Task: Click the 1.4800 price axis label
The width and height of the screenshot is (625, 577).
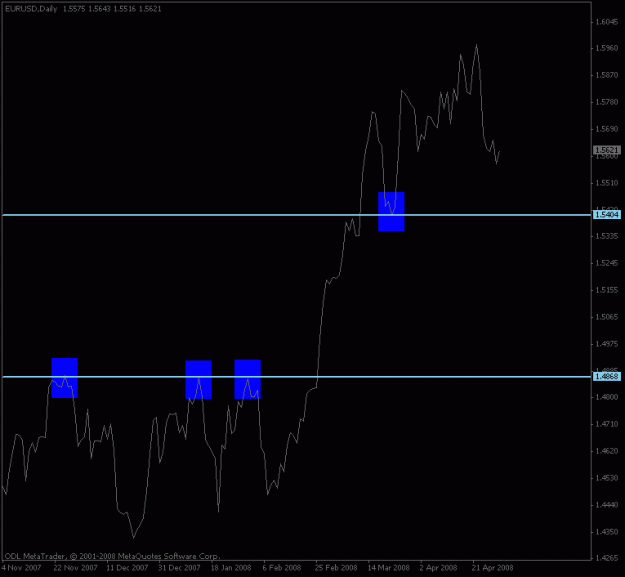Action: click(607, 397)
